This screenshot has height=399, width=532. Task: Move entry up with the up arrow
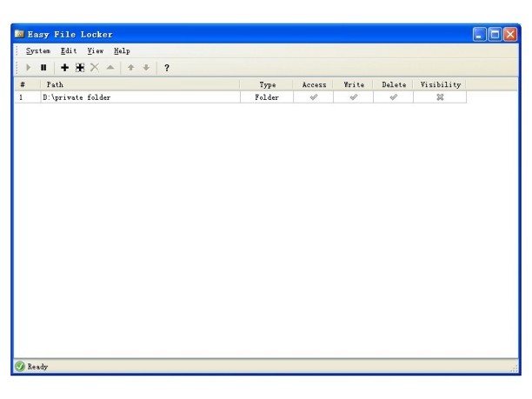[x=131, y=68]
